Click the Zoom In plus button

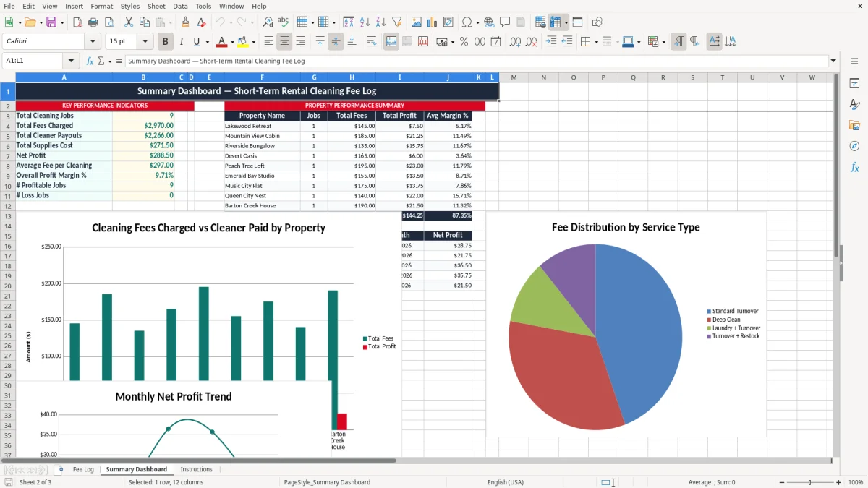(838, 482)
